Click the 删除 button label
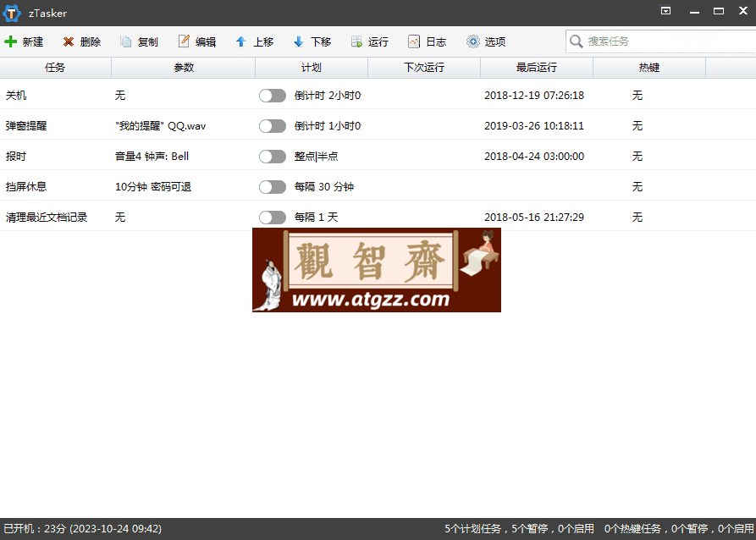Image resolution: width=756 pixels, height=540 pixels. (90, 42)
